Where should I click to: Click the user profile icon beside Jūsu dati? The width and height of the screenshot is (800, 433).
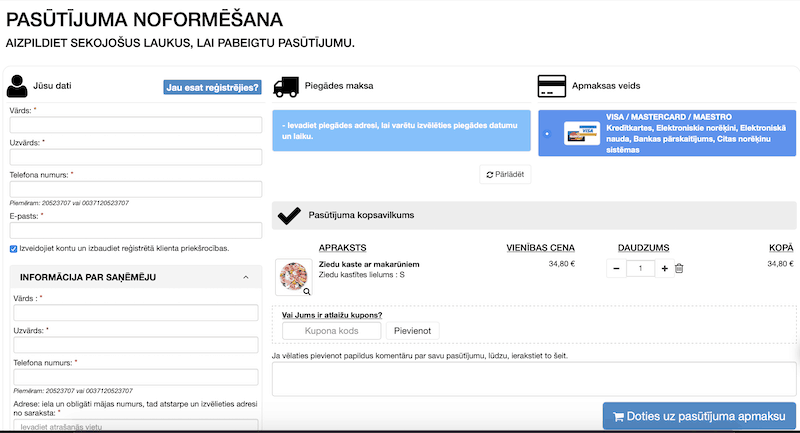click(18, 86)
